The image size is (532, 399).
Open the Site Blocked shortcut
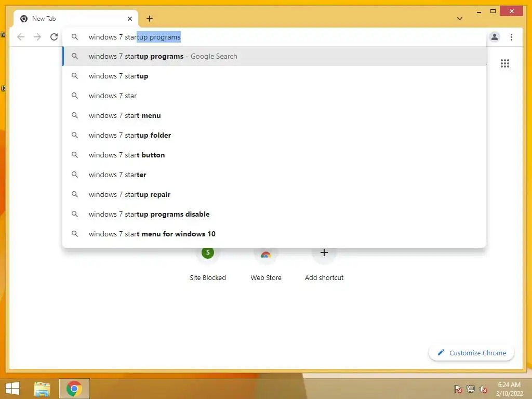coord(208,263)
